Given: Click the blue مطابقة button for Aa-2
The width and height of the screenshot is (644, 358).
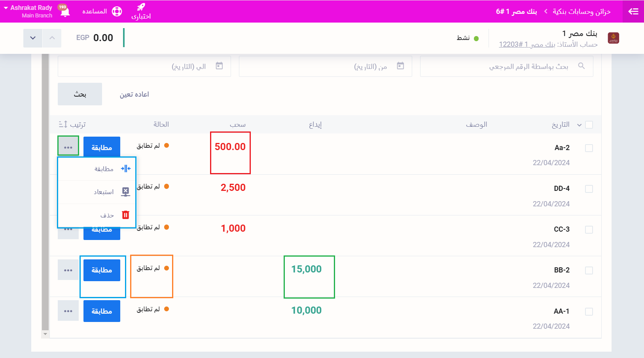Looking at the screenshot, I should point(102,147).
